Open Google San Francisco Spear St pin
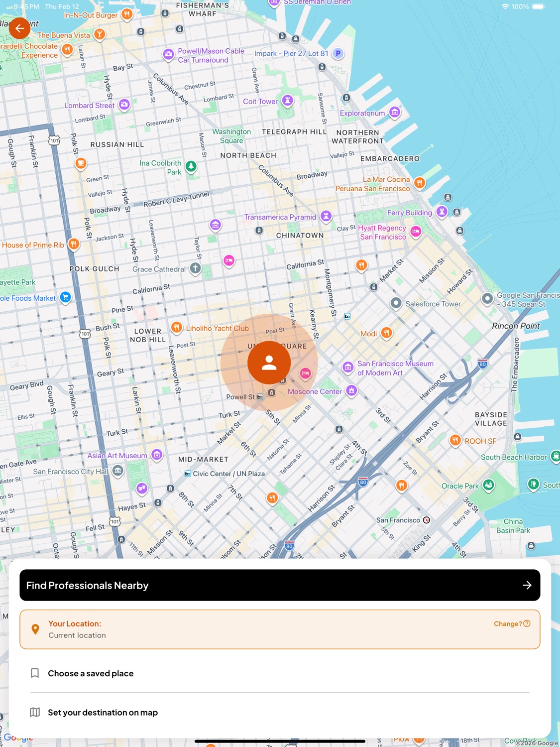 pos(488,299)
